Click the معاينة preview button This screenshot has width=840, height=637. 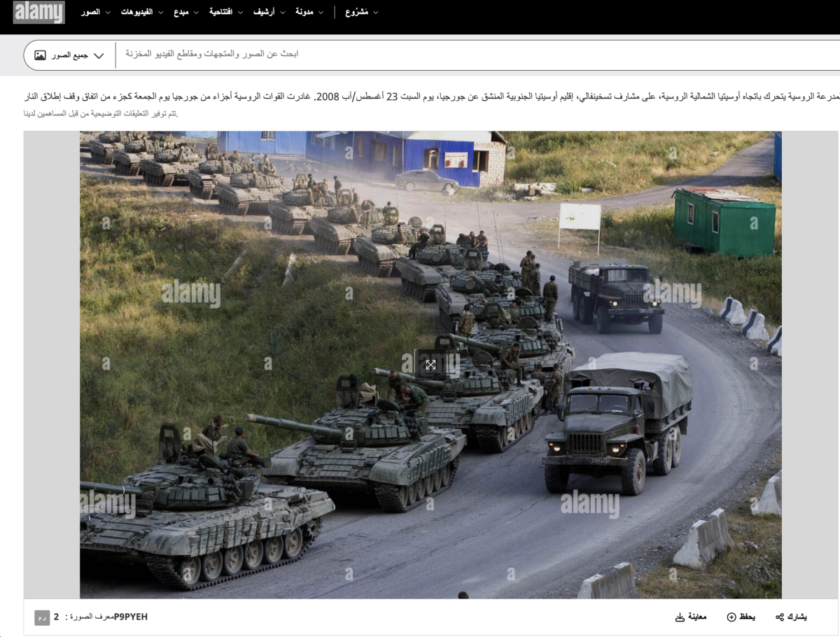[697, 617]
